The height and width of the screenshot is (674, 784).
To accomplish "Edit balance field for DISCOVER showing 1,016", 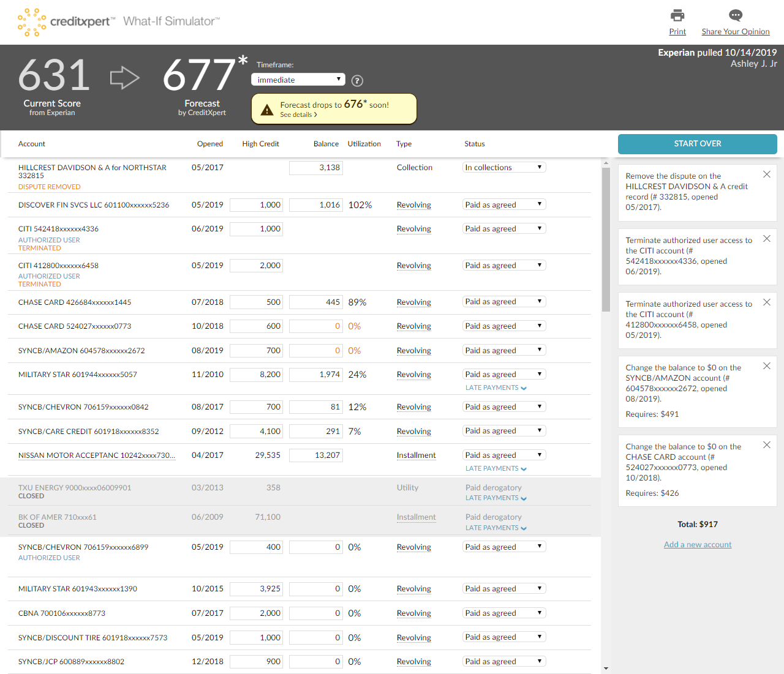I will [316, 205].
